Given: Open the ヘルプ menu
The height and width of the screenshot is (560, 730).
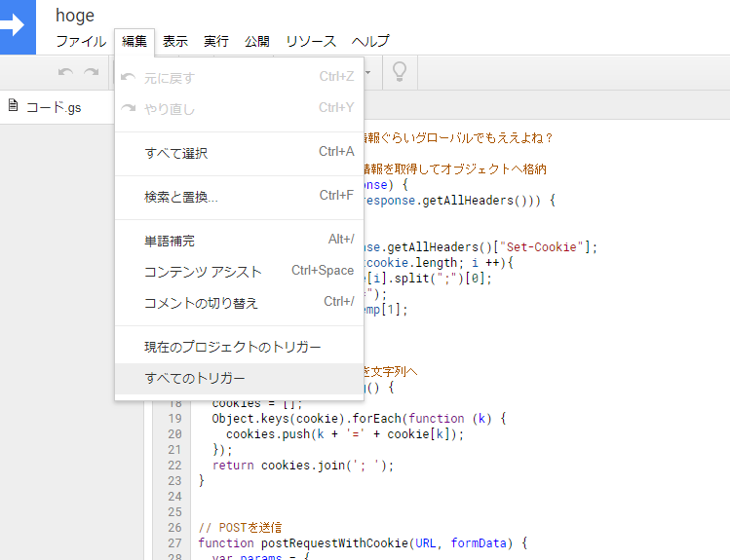Looking at the screenshot, I should click(x=370, y=41).
